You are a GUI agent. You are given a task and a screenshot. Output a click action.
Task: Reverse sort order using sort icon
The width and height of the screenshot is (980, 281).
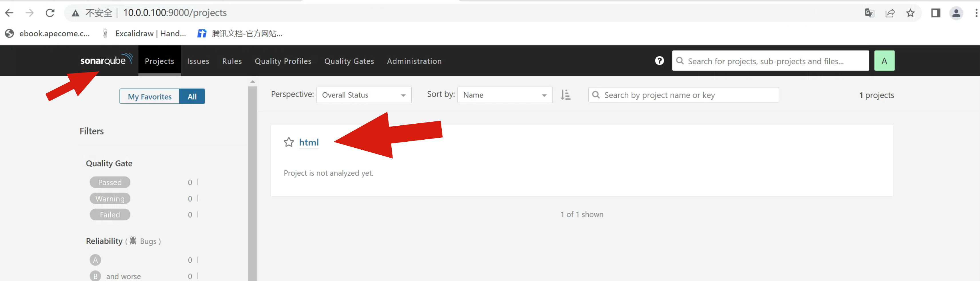click(565, 95)
